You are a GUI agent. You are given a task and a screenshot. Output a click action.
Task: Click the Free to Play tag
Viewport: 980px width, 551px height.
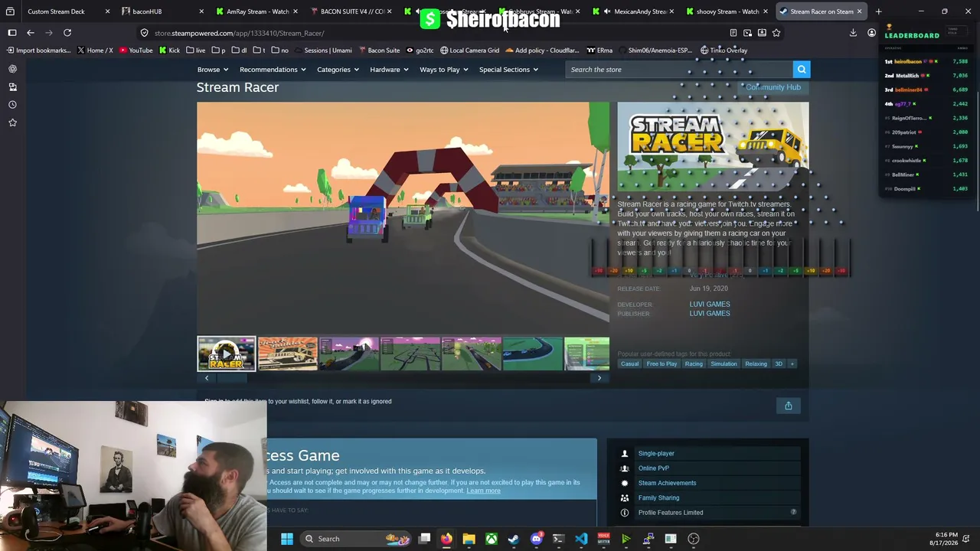click(x=661, y=364)
